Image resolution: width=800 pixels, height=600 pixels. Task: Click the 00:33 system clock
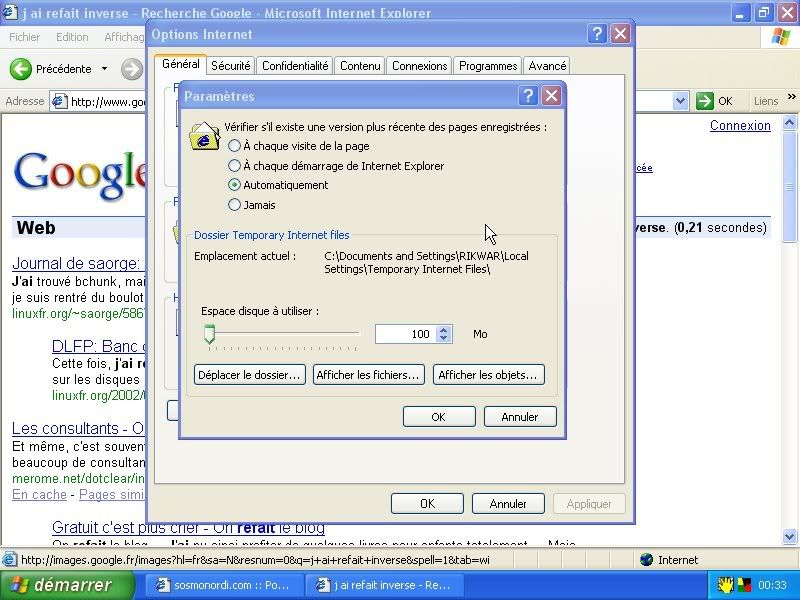[772, 585]
